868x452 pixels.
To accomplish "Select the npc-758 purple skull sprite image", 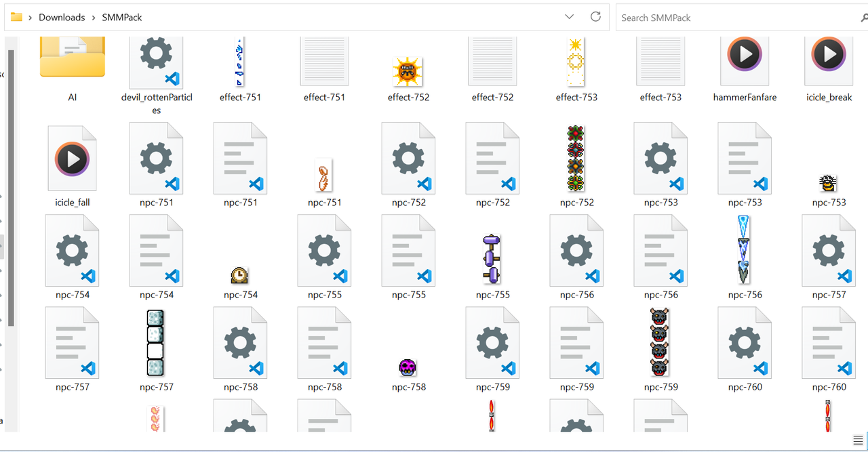I will coord(408,367).
